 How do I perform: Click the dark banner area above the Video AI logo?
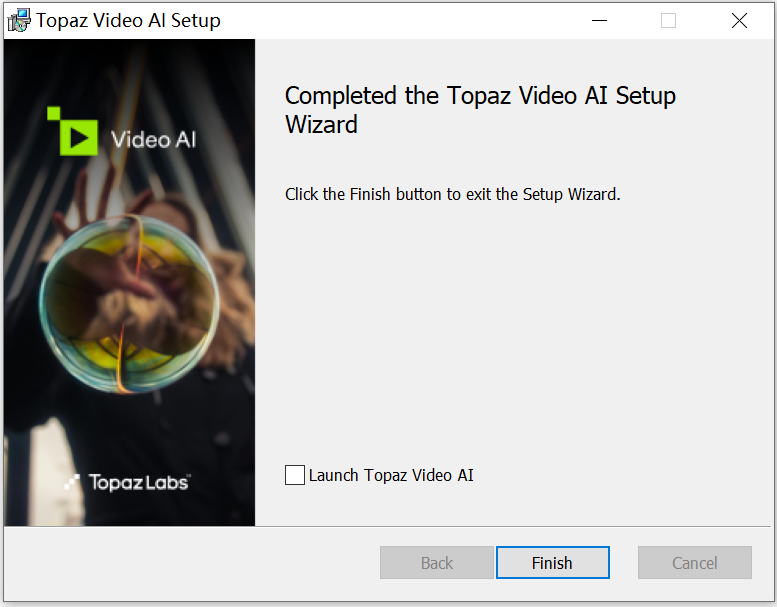point(130,70)
